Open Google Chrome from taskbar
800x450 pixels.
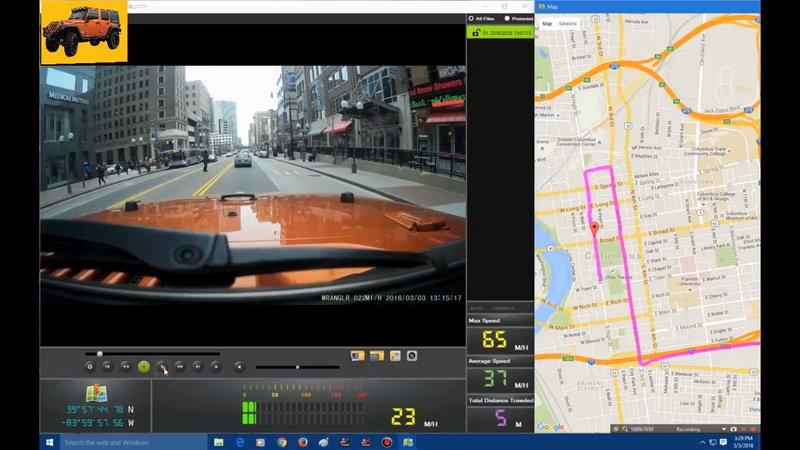[x=282, y=442]
